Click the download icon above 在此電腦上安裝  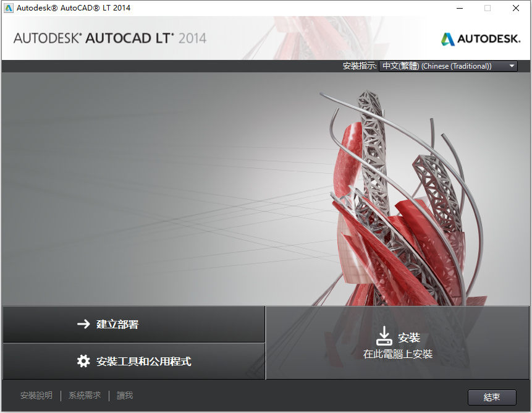384,336
